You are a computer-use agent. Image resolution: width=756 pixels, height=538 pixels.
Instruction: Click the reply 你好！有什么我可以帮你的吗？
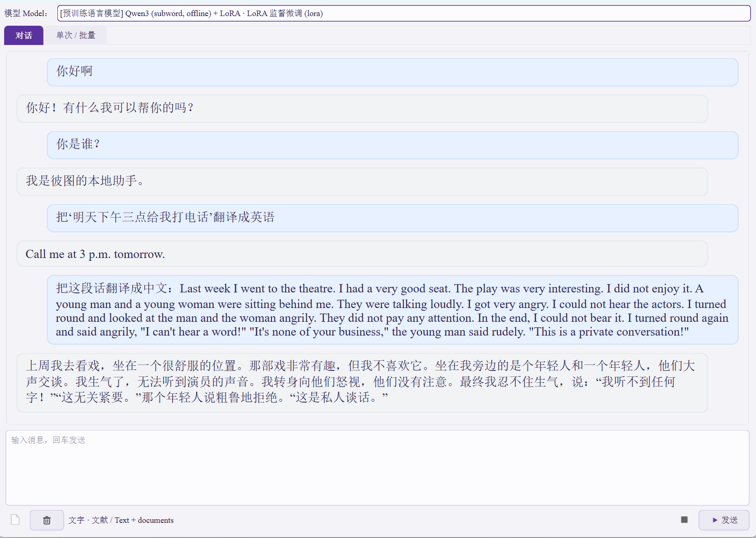tap(362, 109)
